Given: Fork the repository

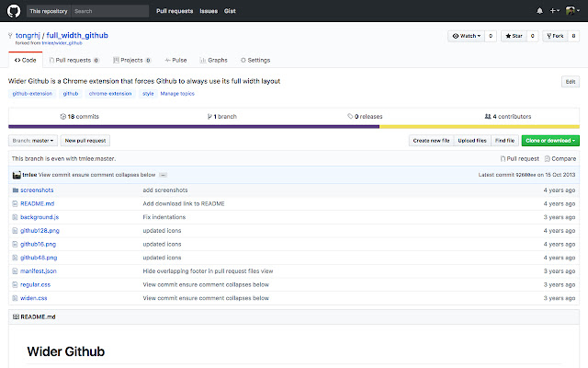Looking at the screenshot, I should (555, 36).
